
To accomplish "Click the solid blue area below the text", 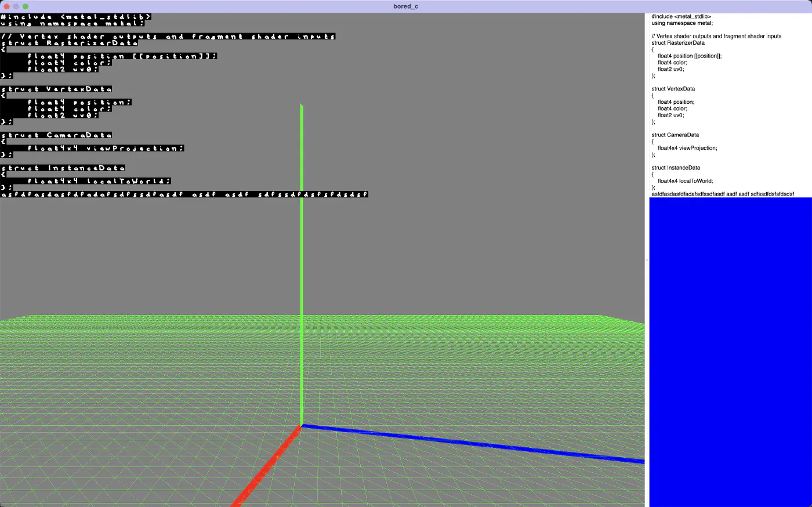I will coord(730,348).
